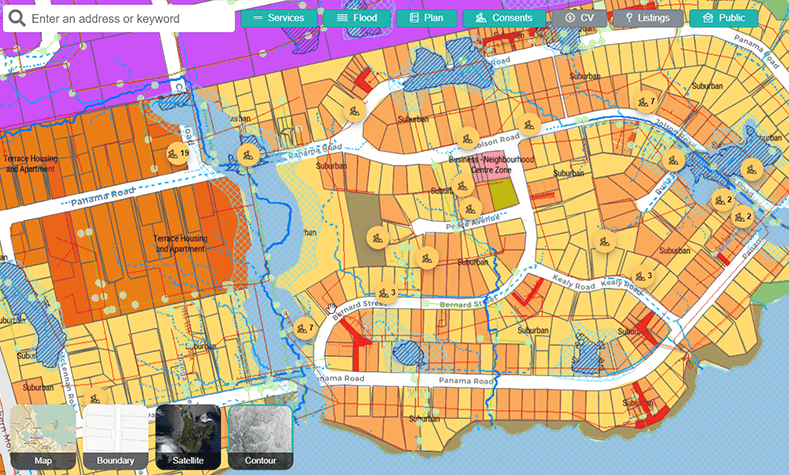
Task: Open the CV layer options
Action: [x=578, y=18]
